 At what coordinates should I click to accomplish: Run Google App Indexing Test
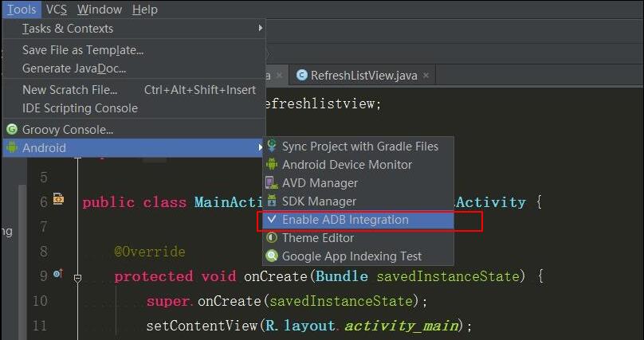[358, 256]
